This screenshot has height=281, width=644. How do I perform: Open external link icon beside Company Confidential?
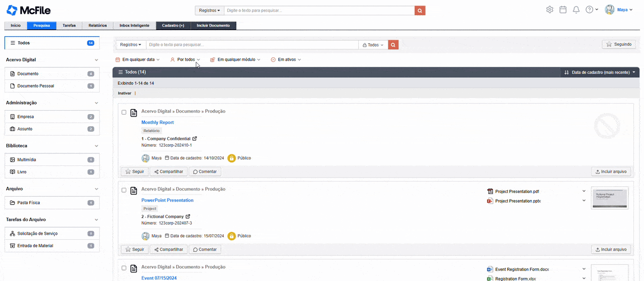coord(195,139)
